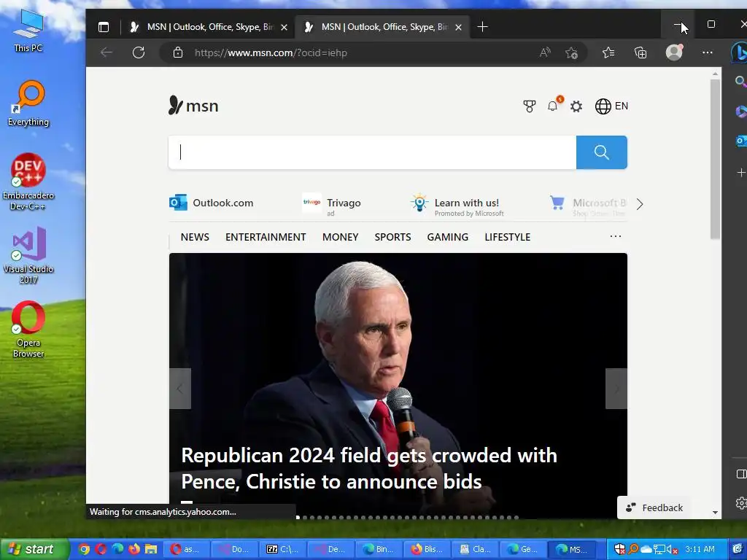Open the Outlook.com quick link
The image size is (747, 560).
point(212,203)
